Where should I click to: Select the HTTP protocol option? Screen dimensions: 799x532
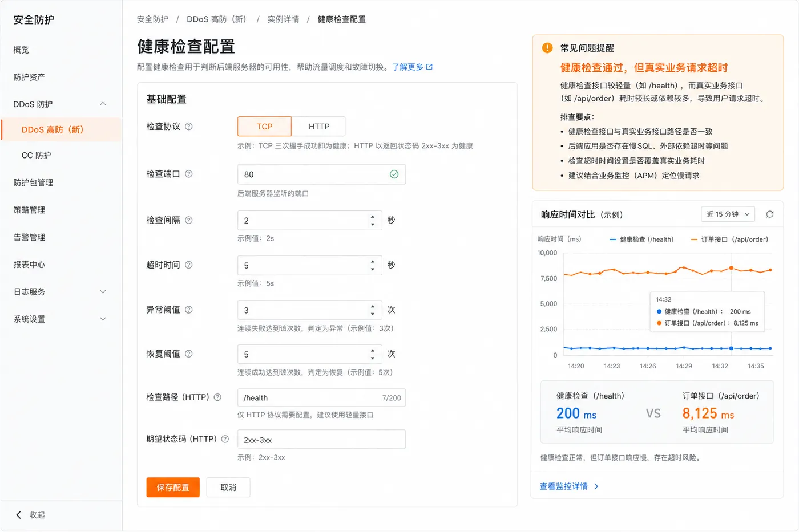(319, 127)
